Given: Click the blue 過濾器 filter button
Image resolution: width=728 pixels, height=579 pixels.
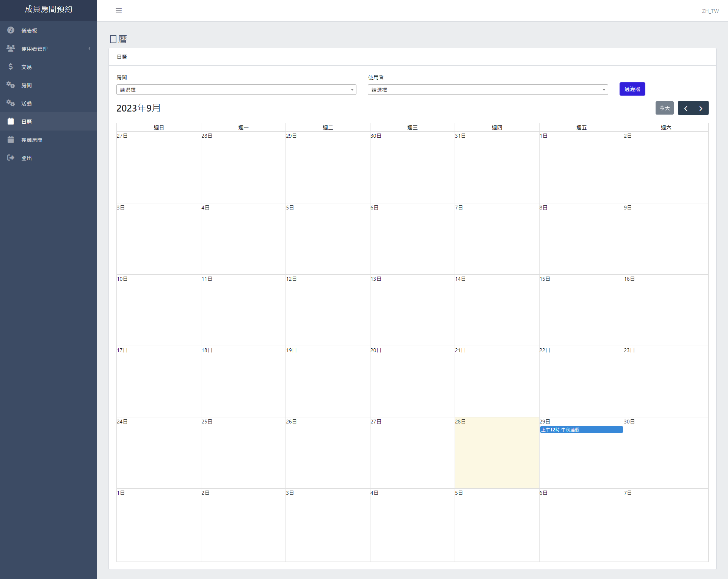Looking at the screenshot, I should 632,89.
